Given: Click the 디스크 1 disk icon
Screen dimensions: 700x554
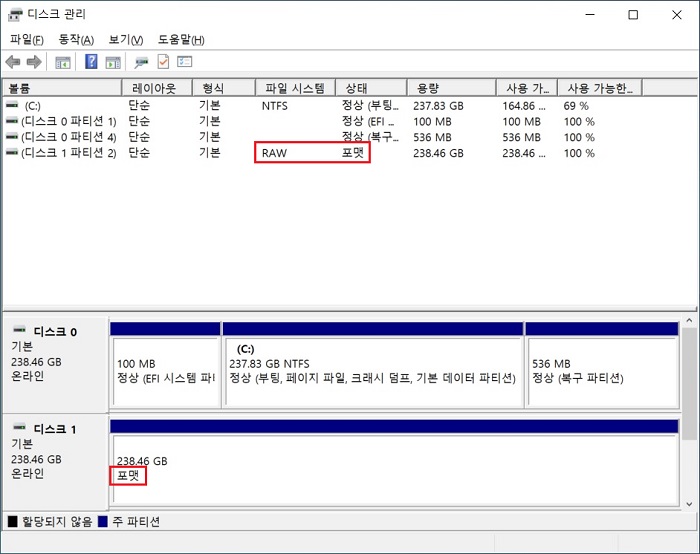Looking at the screenshot, I should 20,427.
